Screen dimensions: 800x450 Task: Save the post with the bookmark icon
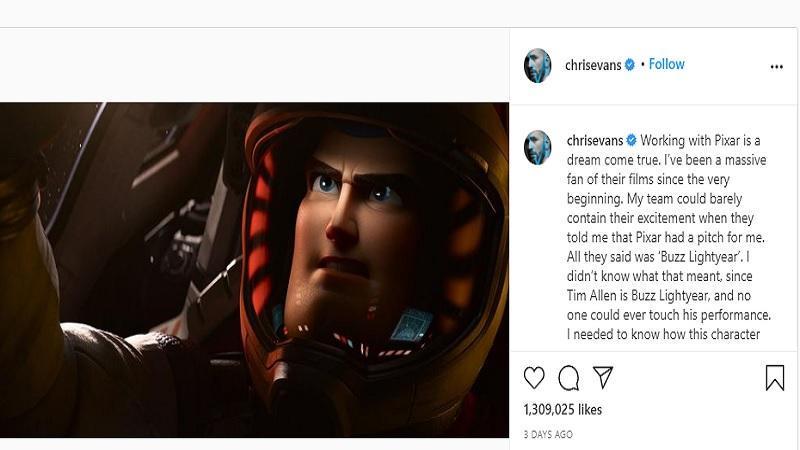(x=774, y=378)
